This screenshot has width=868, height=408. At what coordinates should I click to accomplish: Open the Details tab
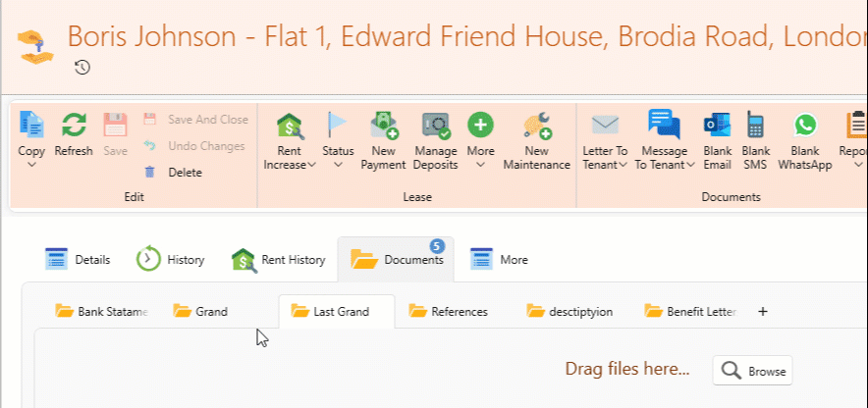[x=78, y=260]
